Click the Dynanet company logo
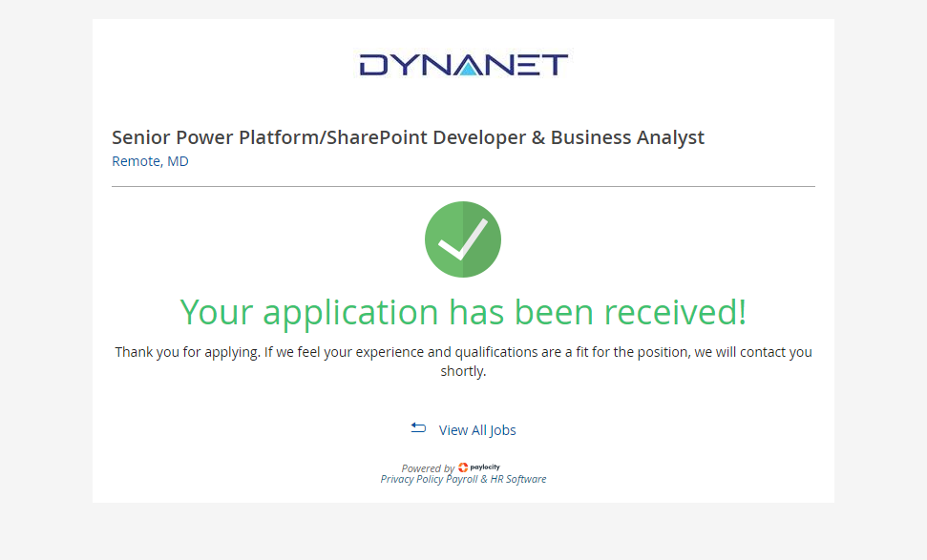Viewport: 927px width, 560px height. click(463, 65)
